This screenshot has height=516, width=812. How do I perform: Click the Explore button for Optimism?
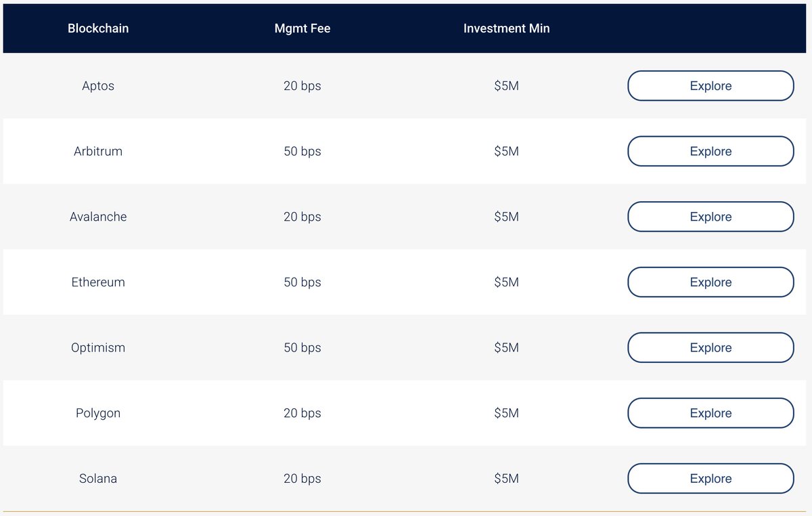(x=710, y=347)
